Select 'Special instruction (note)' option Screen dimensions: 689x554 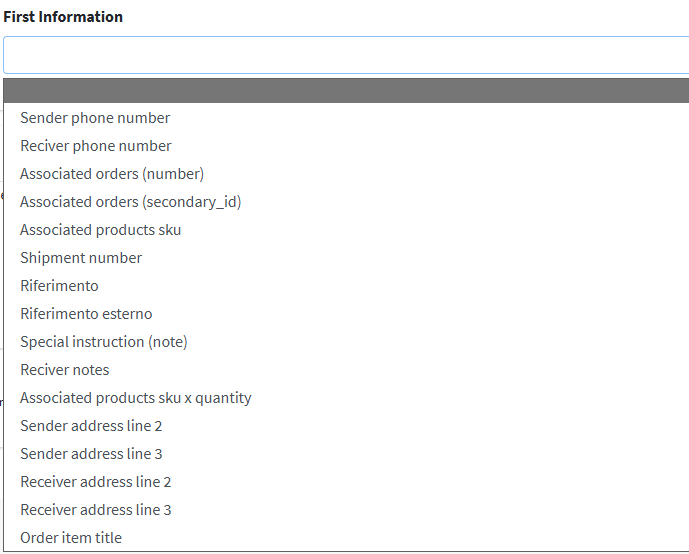(x=104, y=342)
